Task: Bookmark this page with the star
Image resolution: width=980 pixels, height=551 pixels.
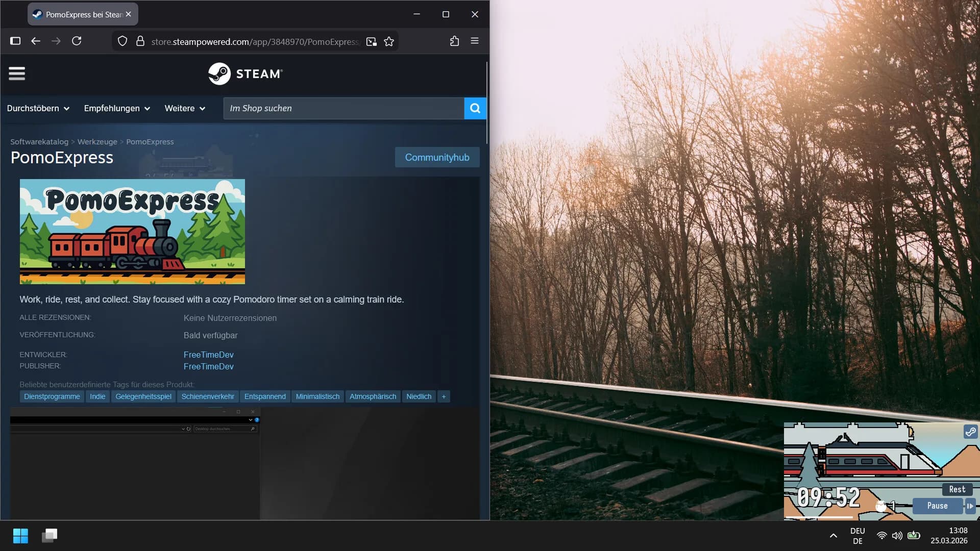Action: coord(389,42)
